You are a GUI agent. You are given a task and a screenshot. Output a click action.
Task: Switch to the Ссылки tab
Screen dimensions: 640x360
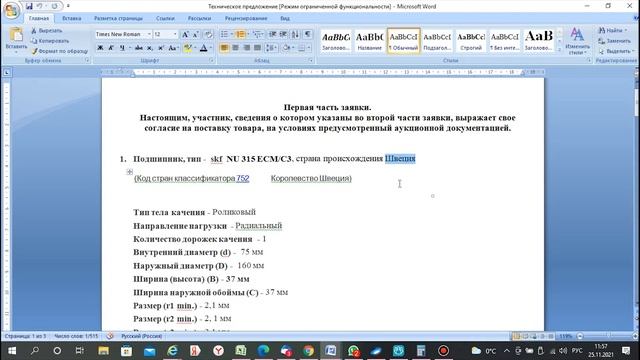click(165, 18)
